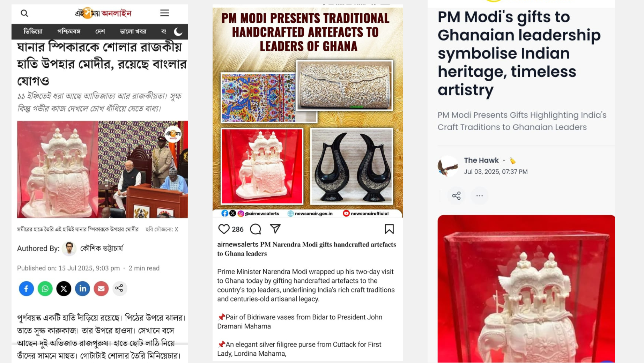Open author কৌশিক ভট্টাচার্য profile

[102, 249]
